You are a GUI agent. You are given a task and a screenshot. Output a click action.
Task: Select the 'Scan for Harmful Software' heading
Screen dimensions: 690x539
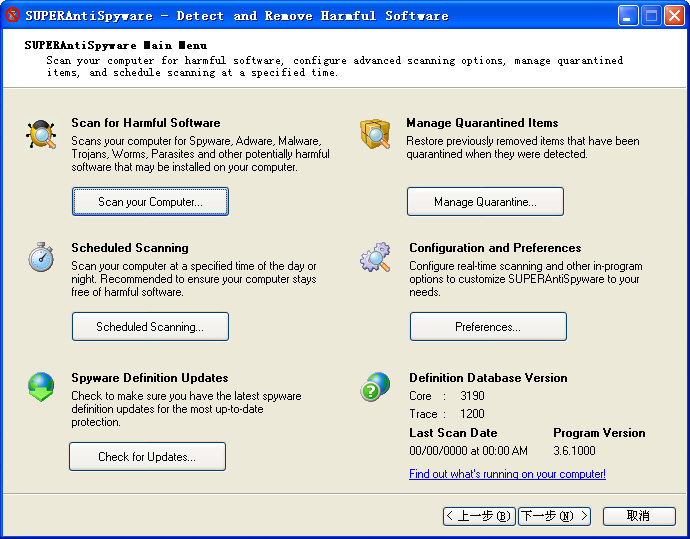[x=146, y=123]
